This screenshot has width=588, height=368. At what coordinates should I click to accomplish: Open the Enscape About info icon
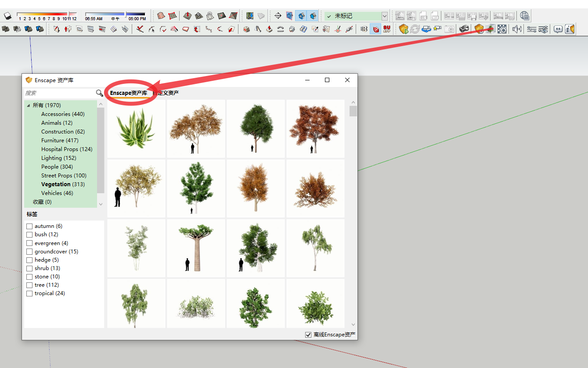pyautogui.click(x=570, y=29)
